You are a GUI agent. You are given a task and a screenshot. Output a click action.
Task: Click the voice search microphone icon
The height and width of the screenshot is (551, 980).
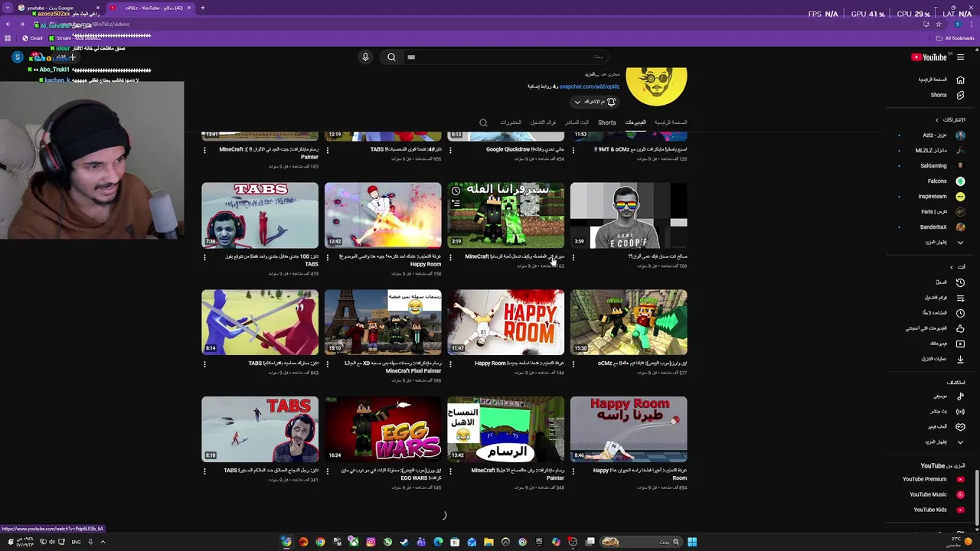click(365, 57)
